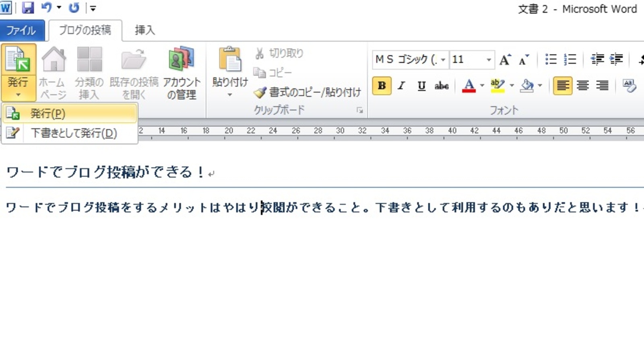Apply the red font color
Screen dimensions: 644x350
click(x=469, y=86)
